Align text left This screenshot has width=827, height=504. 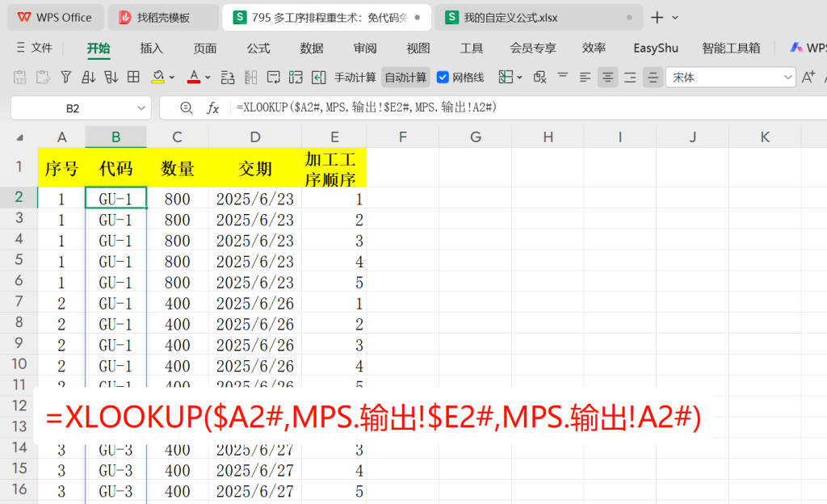[585, 78]
